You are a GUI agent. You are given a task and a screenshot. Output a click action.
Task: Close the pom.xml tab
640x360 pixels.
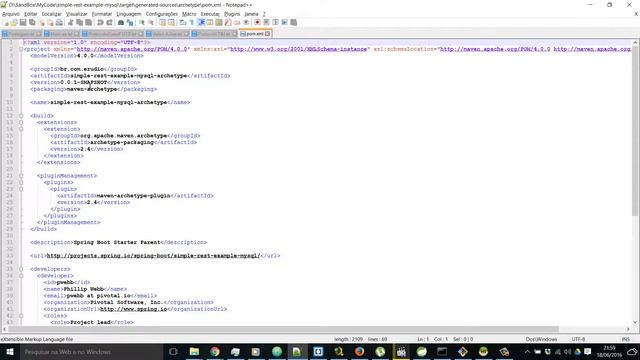click(x=267, y=34)
